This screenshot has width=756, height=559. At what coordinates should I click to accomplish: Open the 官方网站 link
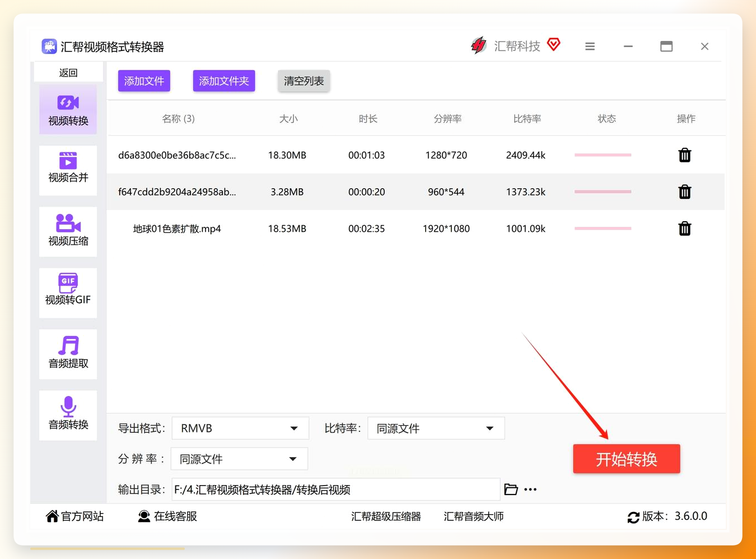point(82,516)
